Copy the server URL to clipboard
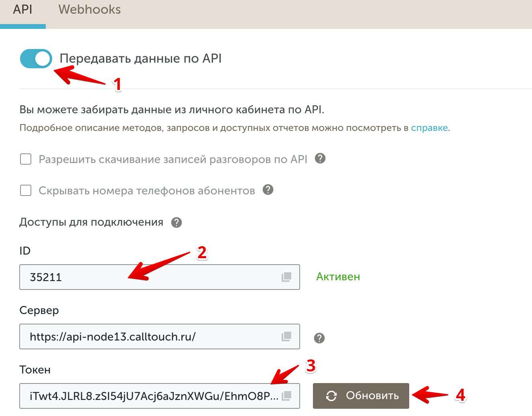The width and height of the screenshot is (532, 416). (x=286, y=336)
